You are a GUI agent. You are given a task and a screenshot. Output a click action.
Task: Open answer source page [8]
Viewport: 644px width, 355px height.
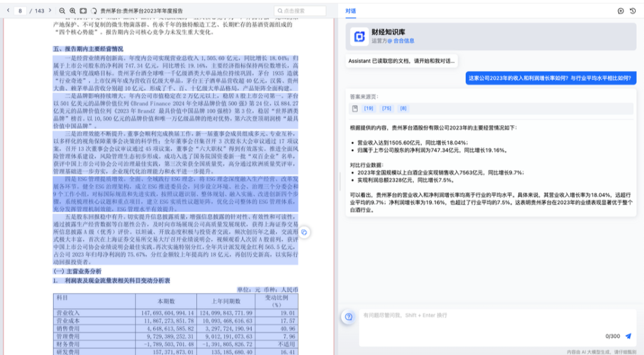(404, 108)
